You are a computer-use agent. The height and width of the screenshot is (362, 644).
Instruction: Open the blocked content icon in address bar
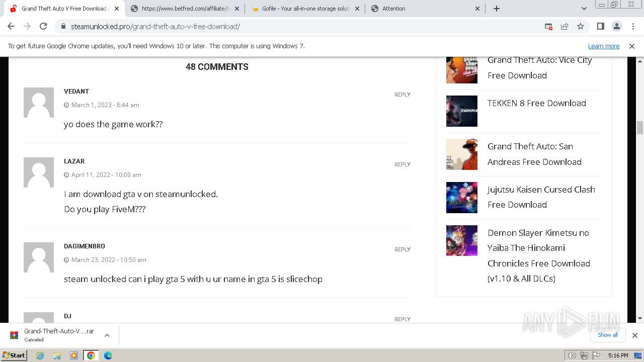tap(548, 26)
